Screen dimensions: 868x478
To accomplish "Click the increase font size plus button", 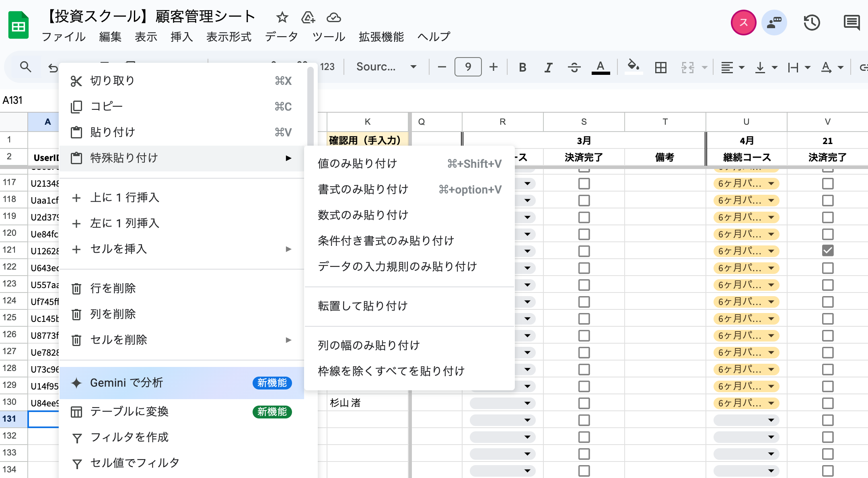I will [x=494, y=67].
